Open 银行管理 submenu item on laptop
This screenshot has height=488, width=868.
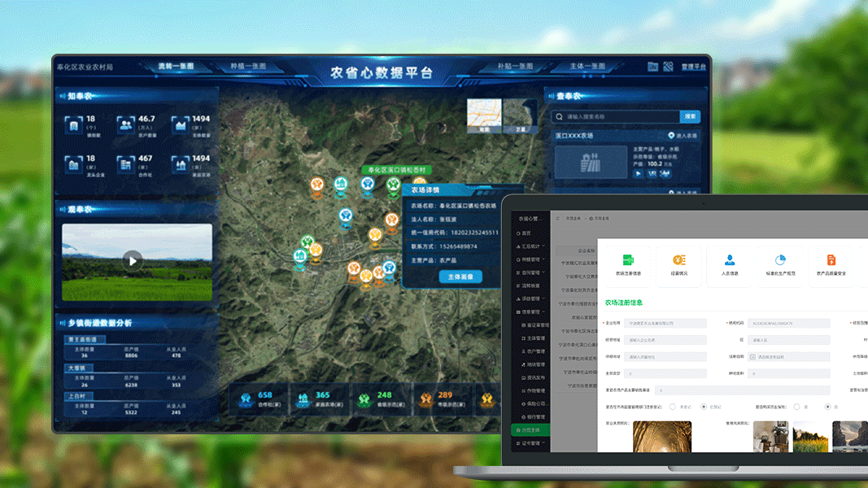click(534, 417)
